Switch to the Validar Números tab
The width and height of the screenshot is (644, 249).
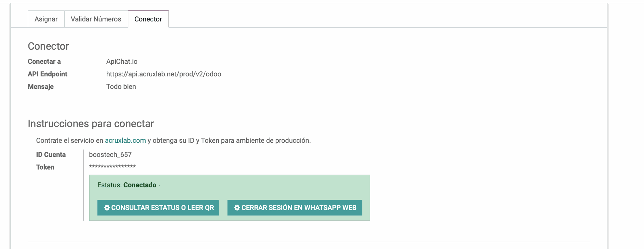pyautogui.click(x=96, y=19)
